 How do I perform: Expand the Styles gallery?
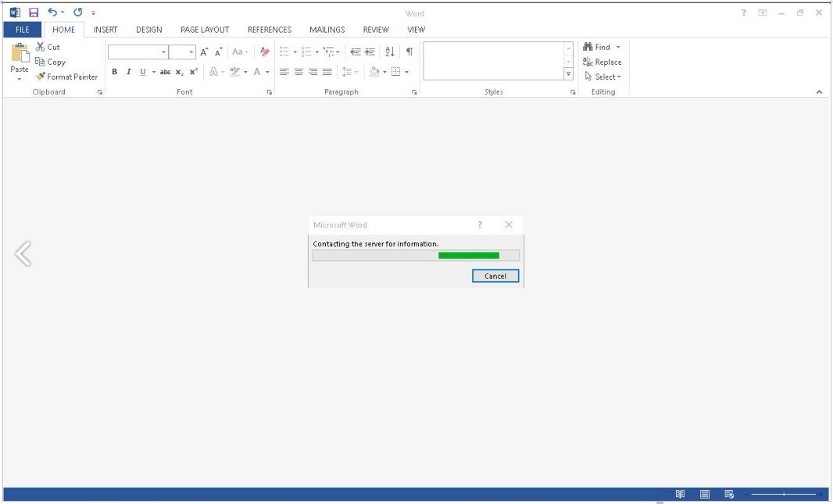[568, 73]
